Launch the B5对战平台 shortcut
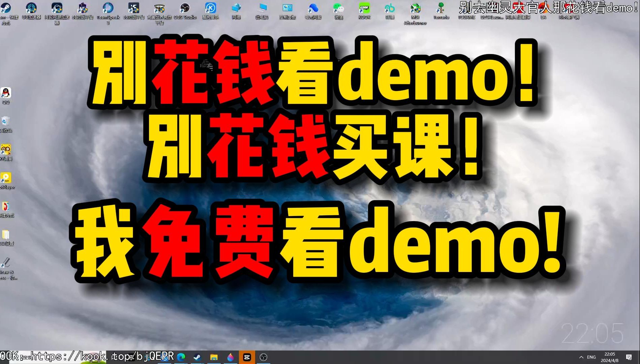Viewport: 640px width, 364px height. 134,10
